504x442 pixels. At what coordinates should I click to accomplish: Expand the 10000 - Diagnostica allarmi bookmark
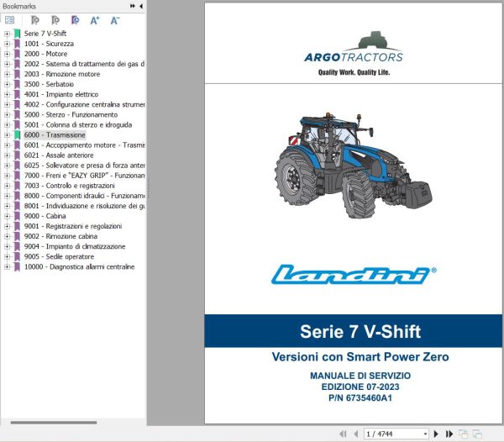tap(7, 267)
